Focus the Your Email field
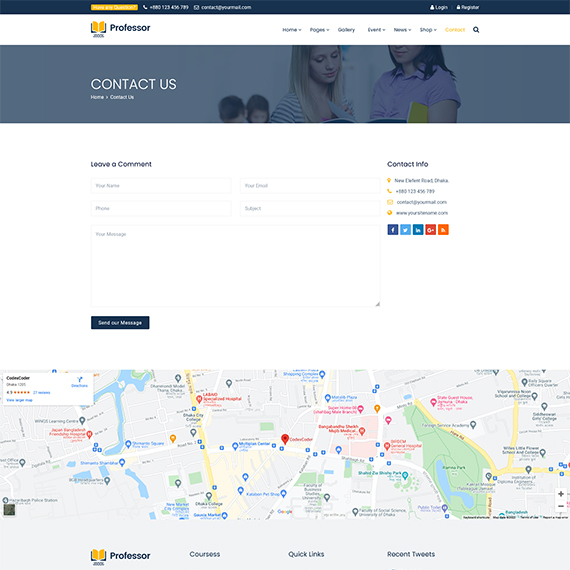The width and height of the screenshot is (570, 570). pos(310,186)
